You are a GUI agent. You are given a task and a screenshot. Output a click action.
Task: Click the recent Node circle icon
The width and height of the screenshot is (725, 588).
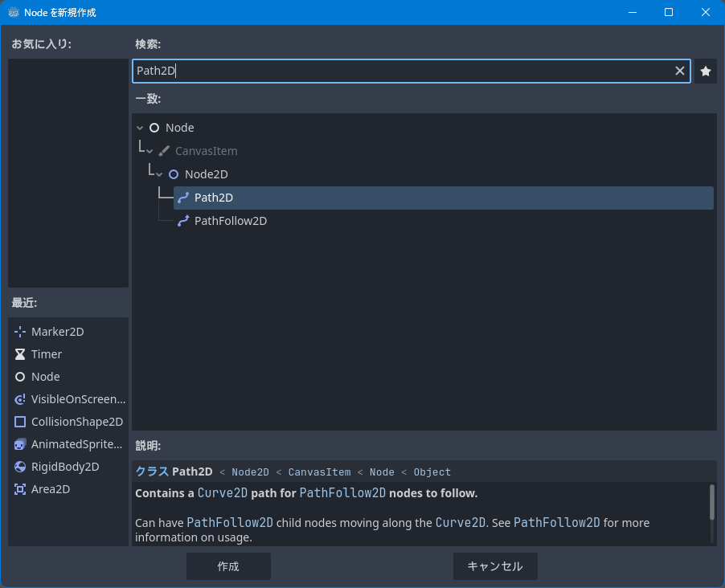20,377
